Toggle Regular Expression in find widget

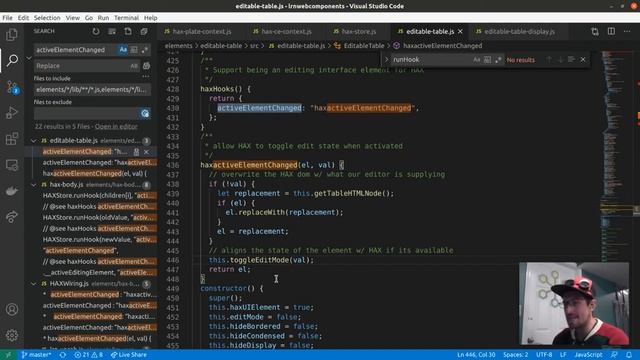tap(498, 60)
